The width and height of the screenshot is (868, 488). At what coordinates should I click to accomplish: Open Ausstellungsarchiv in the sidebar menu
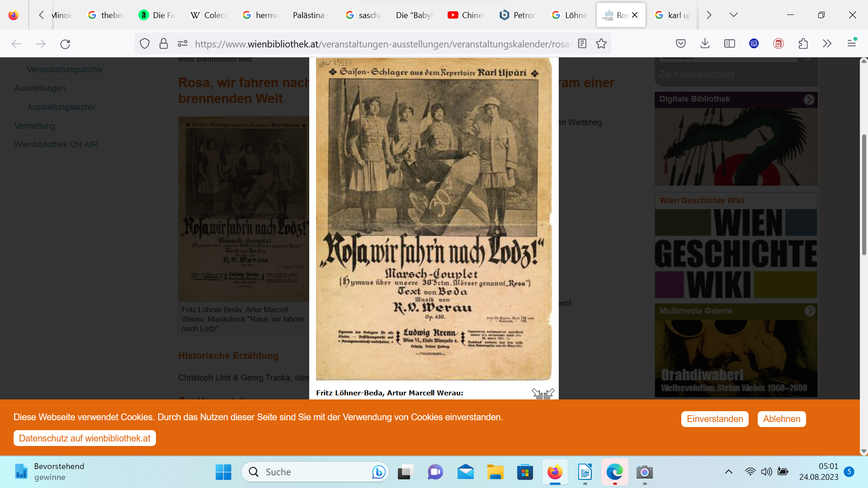tap(61, 107)
